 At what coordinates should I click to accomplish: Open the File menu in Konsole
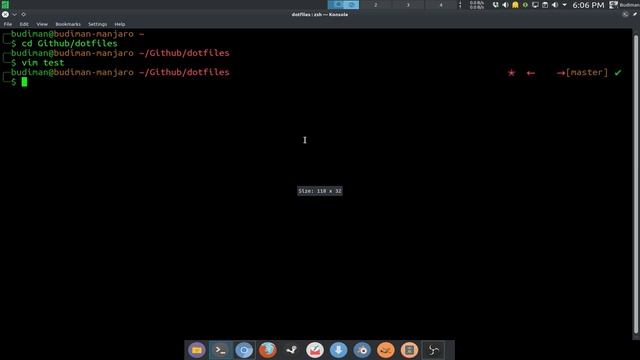click(x=8, y=24)
